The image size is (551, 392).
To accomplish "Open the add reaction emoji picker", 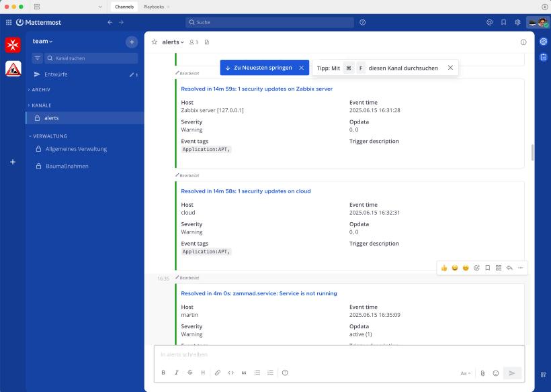I will [x=476, y=268].
